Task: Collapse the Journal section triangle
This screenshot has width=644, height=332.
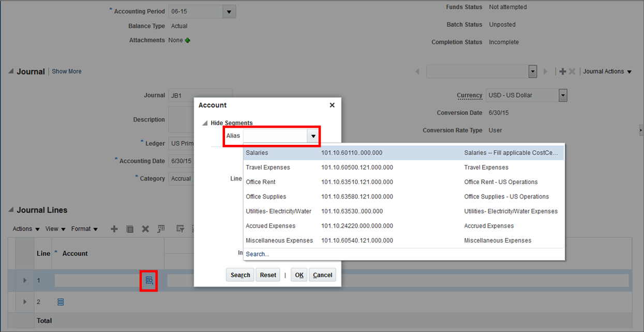Action: tap(11, 71)
